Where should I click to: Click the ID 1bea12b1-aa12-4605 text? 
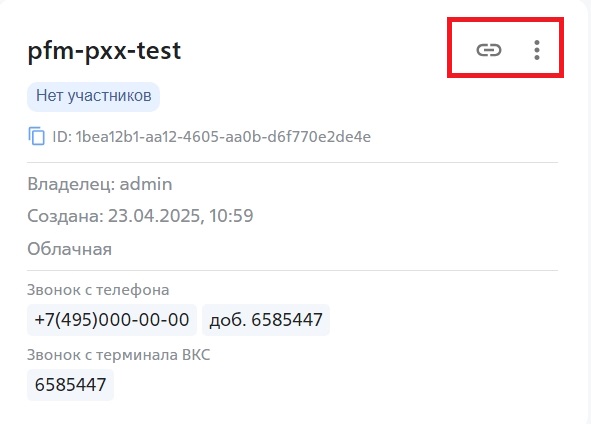click(211, 136)
